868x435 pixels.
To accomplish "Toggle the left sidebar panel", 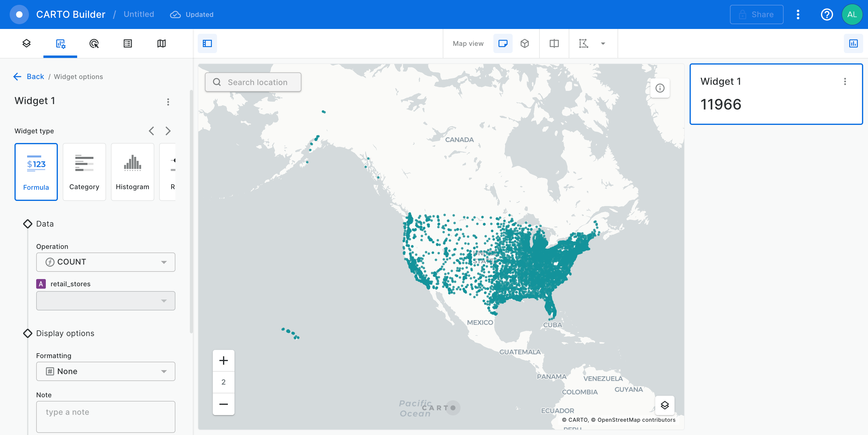I will click(207, 43).
